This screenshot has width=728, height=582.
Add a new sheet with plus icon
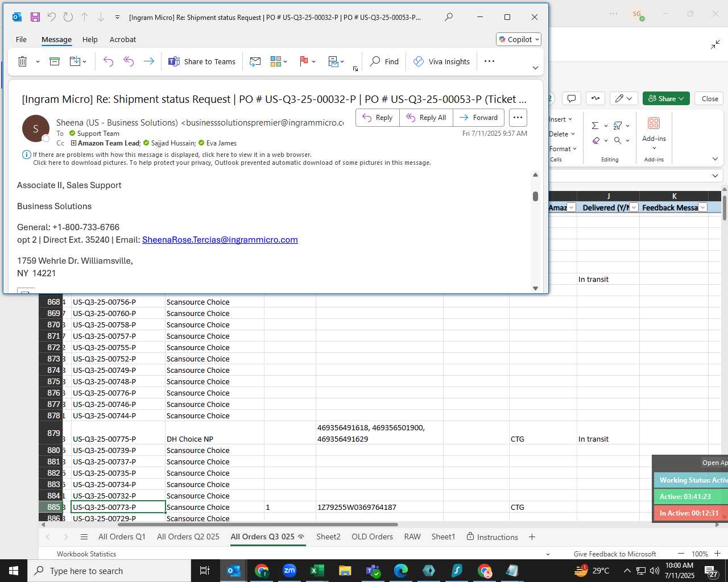[532, 537]
